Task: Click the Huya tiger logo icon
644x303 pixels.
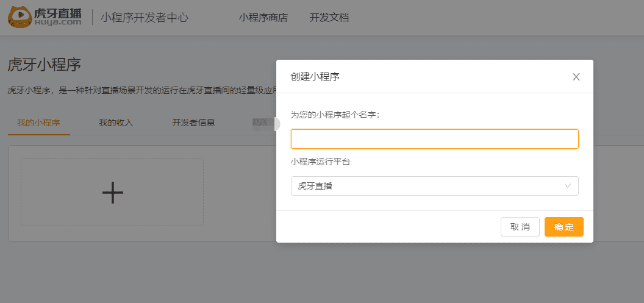Action: pyautogui.click(x=20, y=17)
